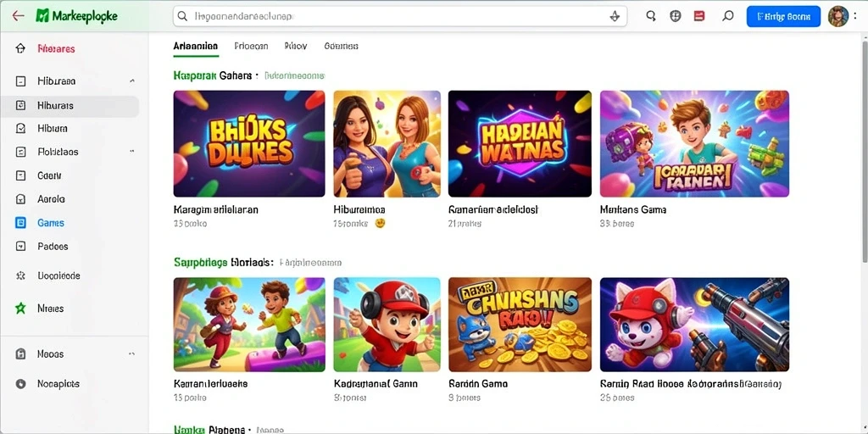This screenshot has width=868, height=434.
Task: Open the red helmet cat with gun thumbnail
Action: point(694,325)
